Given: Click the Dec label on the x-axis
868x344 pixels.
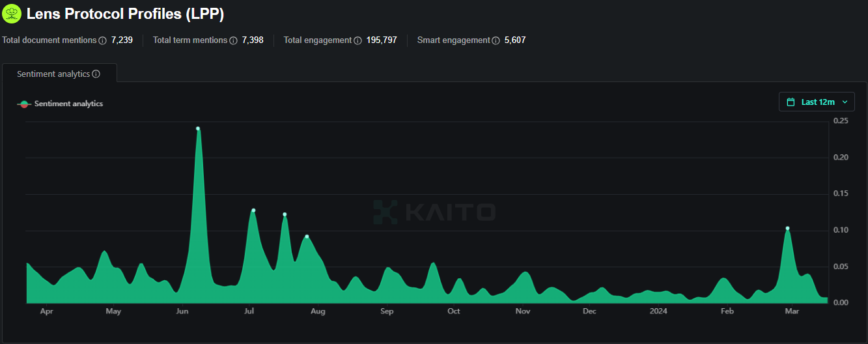Looking at the screenshot, I should click(589, 311).
